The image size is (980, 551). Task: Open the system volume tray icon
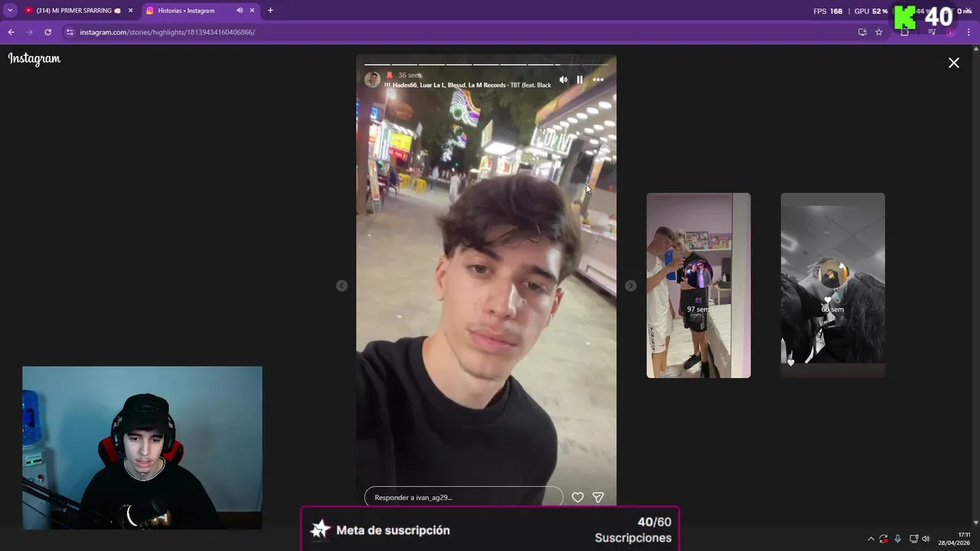point(926,539)
